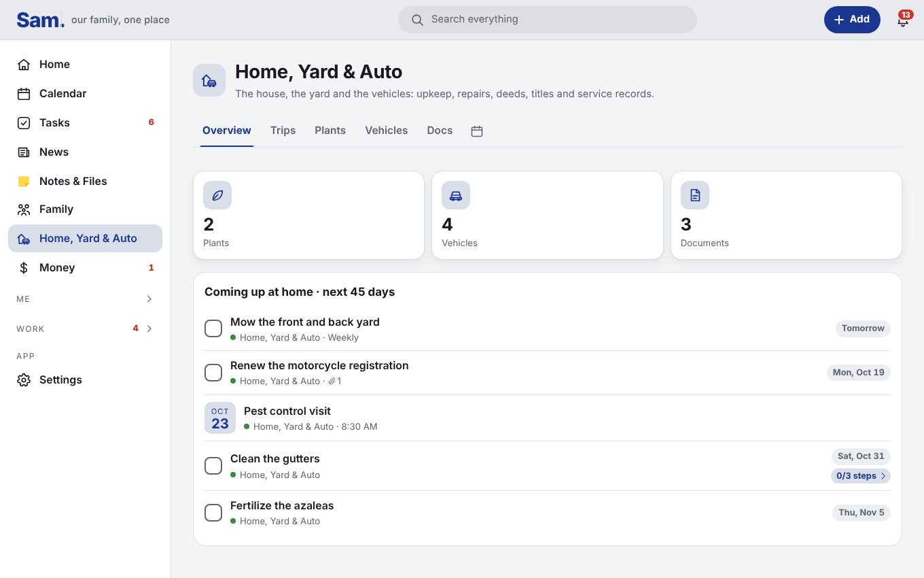This screenshot has height=578, width=924.
Task: Expand the ME section chevron
Action: 149,299
